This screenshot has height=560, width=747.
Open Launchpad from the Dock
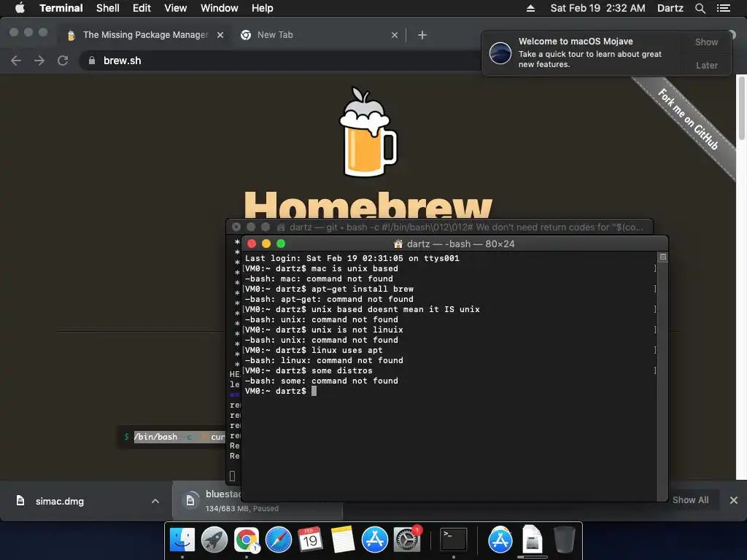click(214, 540)
